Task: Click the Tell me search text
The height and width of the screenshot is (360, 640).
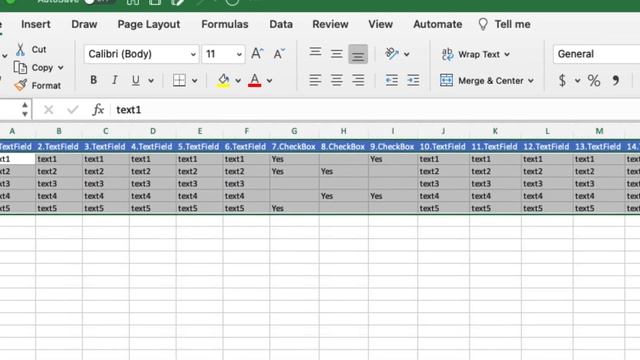Action: [512, 24]
